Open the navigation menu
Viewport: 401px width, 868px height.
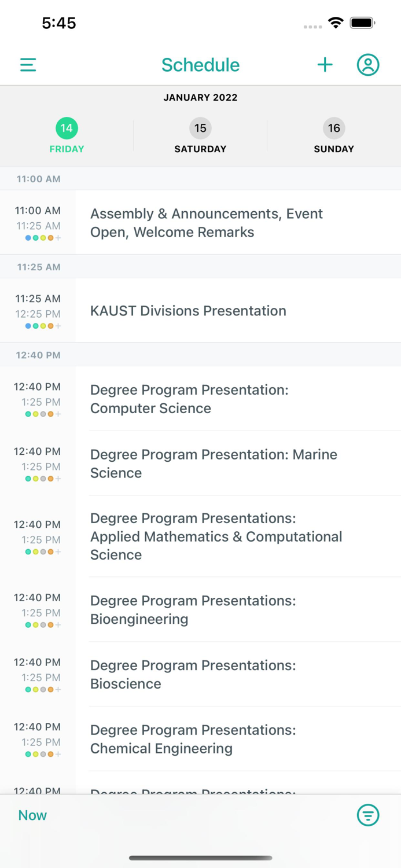click(x=27, y=65)
